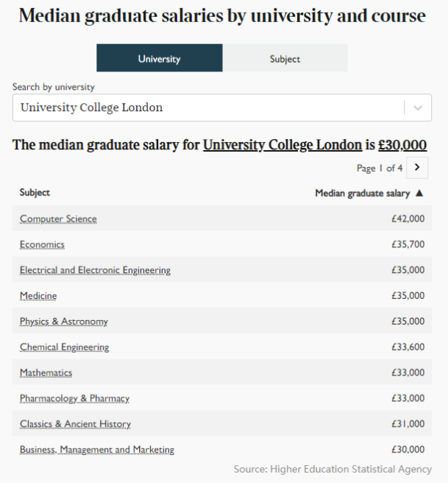Expand the university search dropdown chevron
Image resolution: width=448 pixels, height=485 pixels.
coord(418,107)
